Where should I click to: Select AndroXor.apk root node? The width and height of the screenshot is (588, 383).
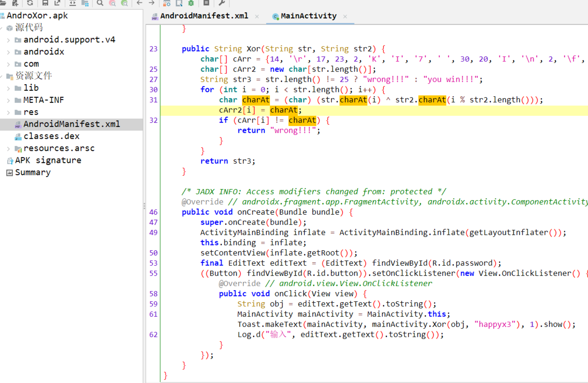[x=37, y=15]
